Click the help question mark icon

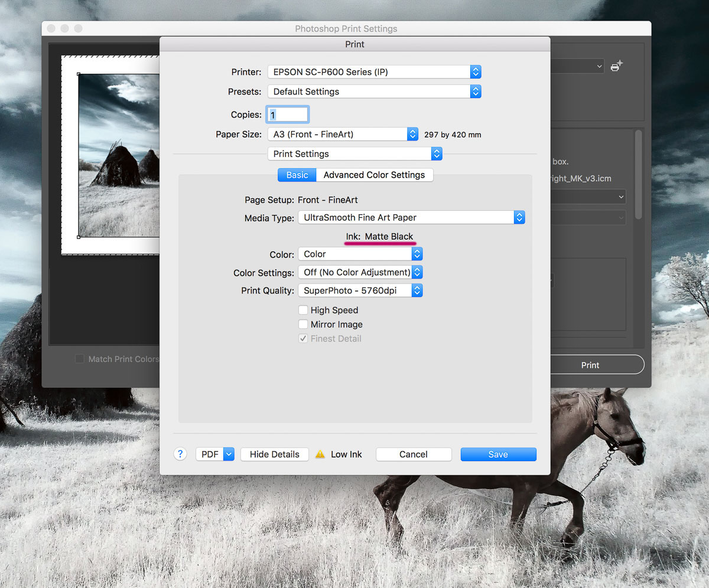coord(180,454)
